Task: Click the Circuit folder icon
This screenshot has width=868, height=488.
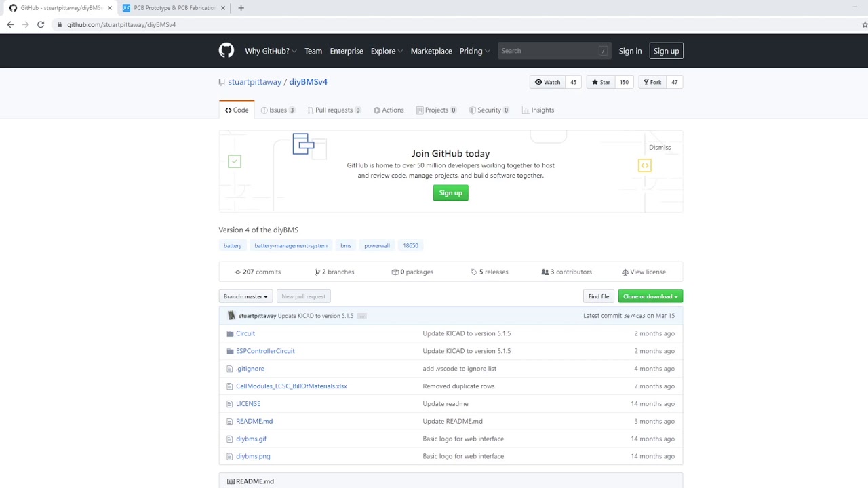Action: coord(231,334)
